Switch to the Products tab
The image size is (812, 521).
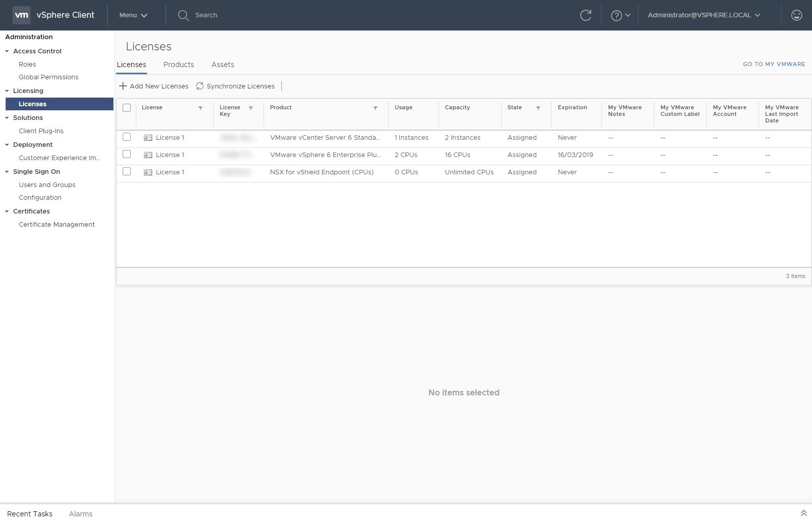tap(179, 65)
